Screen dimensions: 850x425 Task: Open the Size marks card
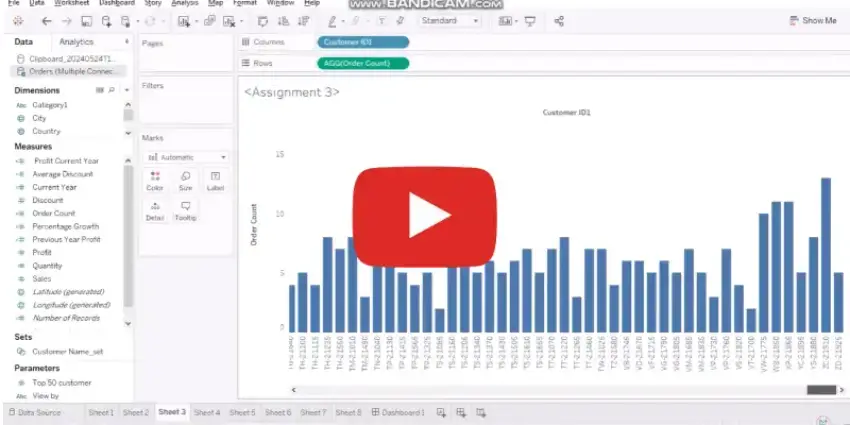point(185,180)
